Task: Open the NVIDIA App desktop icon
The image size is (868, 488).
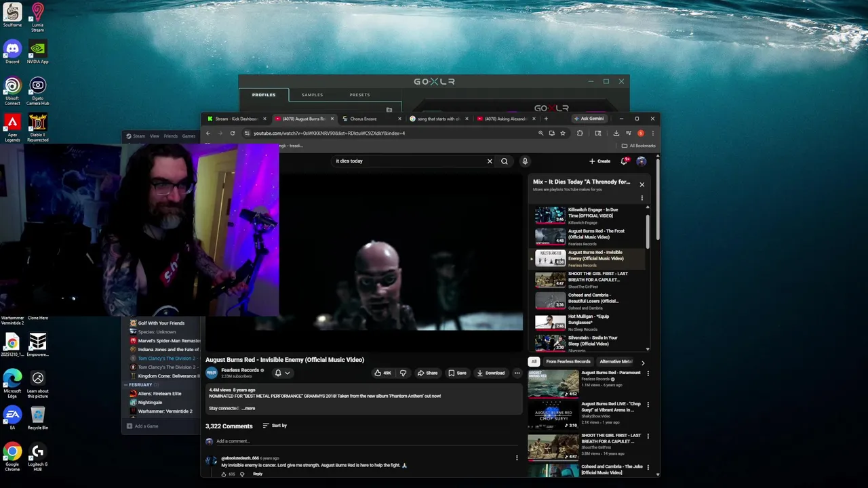Action: point(37,52)
